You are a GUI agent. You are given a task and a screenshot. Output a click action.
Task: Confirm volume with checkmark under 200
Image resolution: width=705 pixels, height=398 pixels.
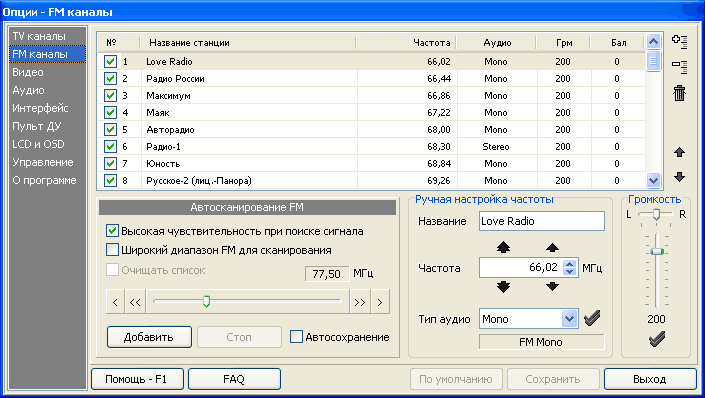657,339
